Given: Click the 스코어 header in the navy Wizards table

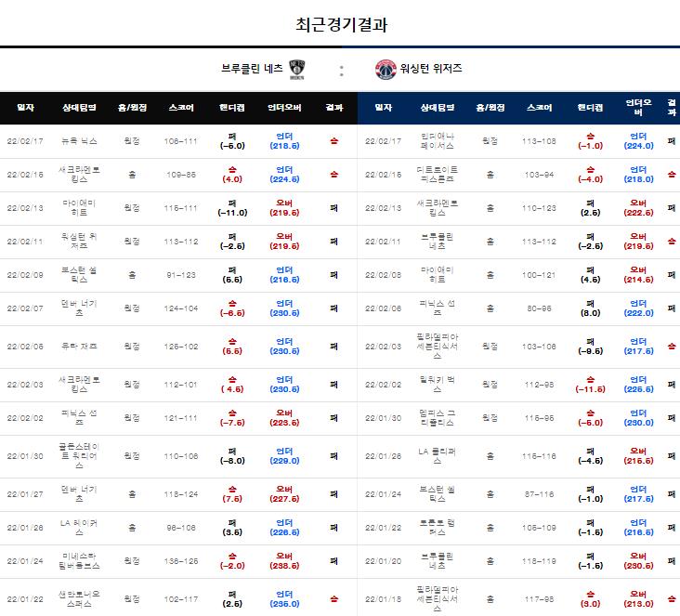Looking at the screenshot, I should point(539,108).
